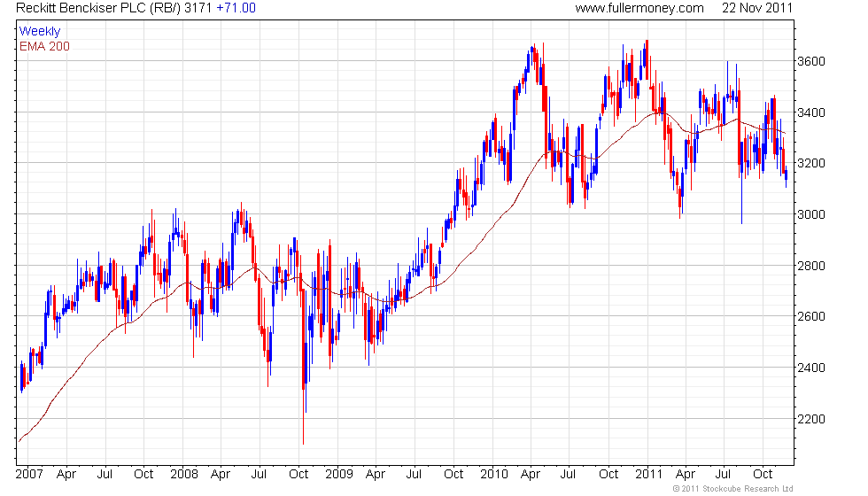868x496 pixels.
Task: Click the 2007 year axis label
Action: (29, 475)
